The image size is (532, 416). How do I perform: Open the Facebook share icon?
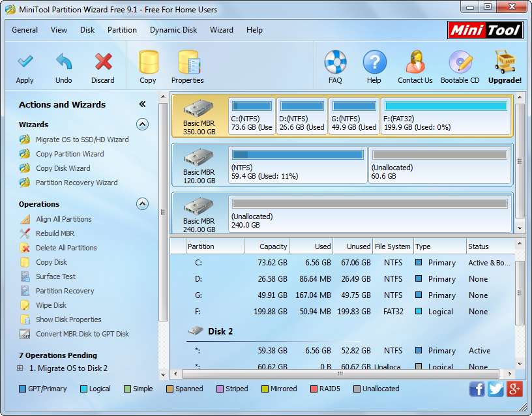click(477, 389)
